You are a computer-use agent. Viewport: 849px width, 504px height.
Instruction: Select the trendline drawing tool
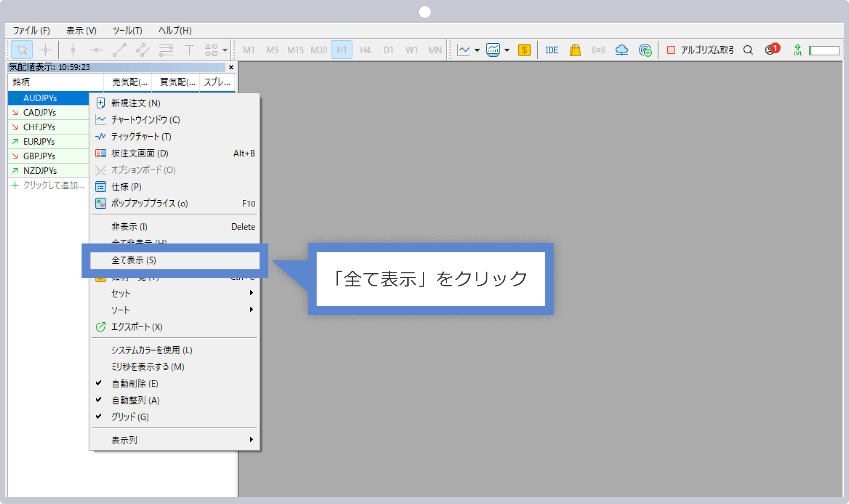click(119, 50)
